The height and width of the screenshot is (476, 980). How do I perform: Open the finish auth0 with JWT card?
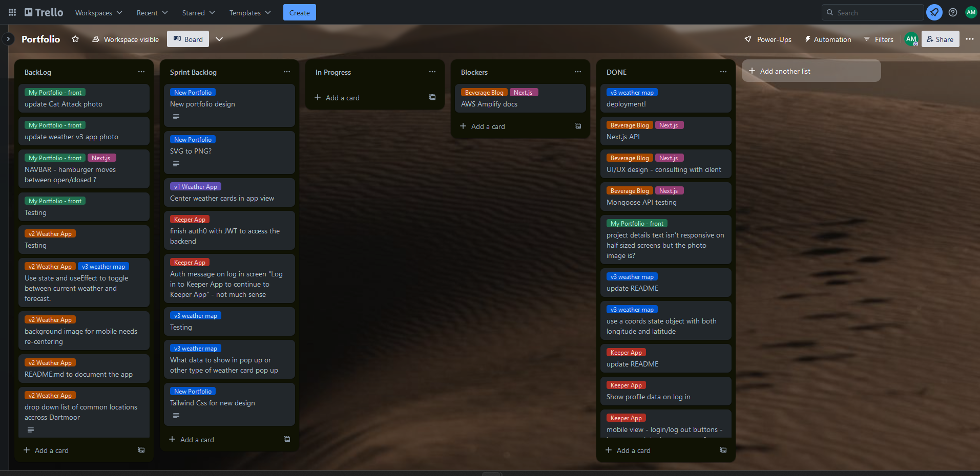230,230
